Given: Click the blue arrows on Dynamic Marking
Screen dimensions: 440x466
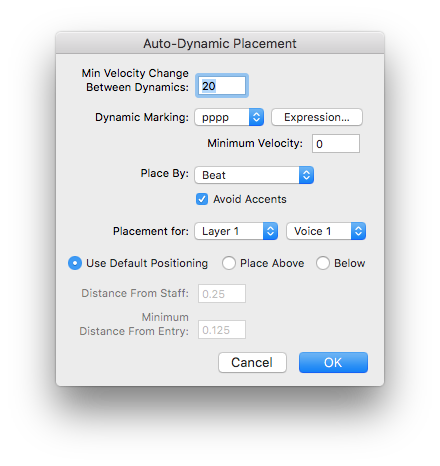Looking at the screenshot, I should point(256,117).
